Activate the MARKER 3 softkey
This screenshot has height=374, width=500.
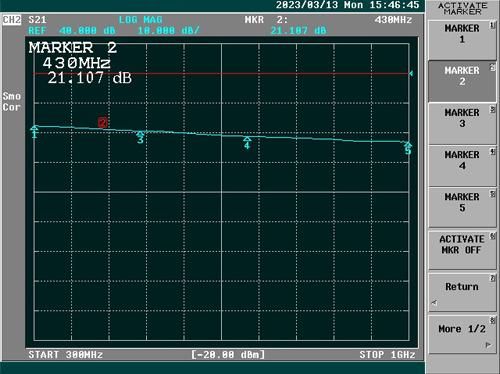462,124
